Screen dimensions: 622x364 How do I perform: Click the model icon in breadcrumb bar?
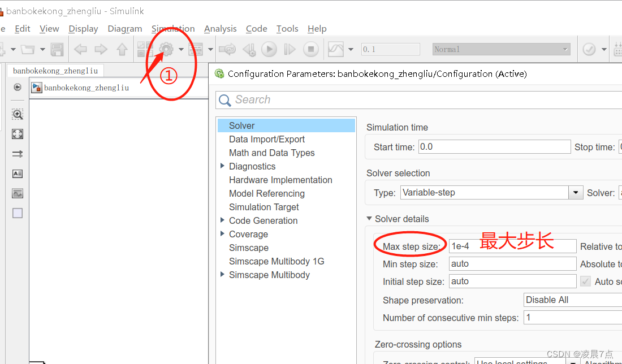pyautogui.click(x=37, y=88)
